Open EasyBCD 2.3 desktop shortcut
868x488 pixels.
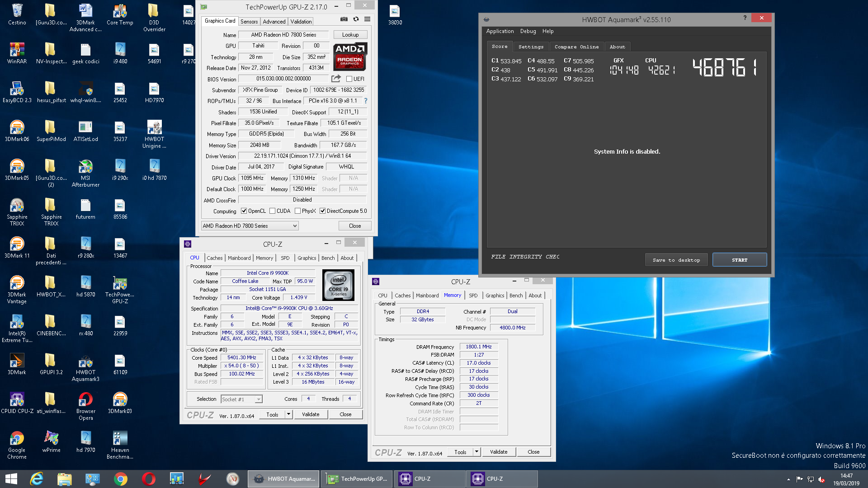coord(17,92)
